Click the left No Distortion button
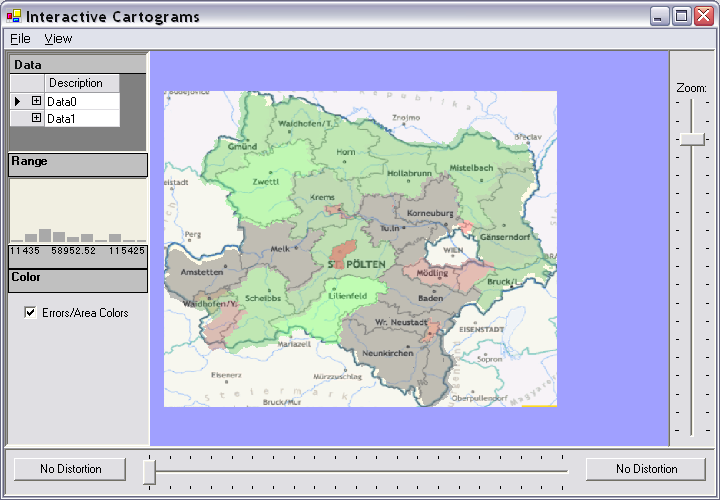Viewport: 720px width, 500px height. tap(71, 469)
